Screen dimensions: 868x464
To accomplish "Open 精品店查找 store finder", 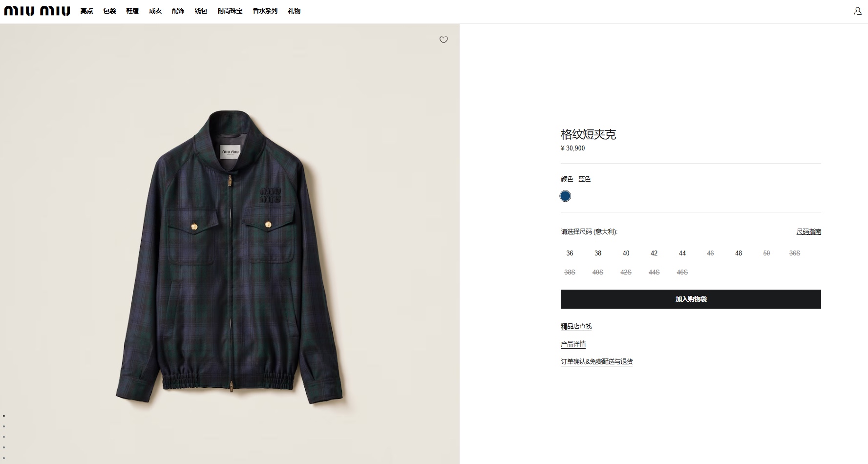I will tap(576, 326).
